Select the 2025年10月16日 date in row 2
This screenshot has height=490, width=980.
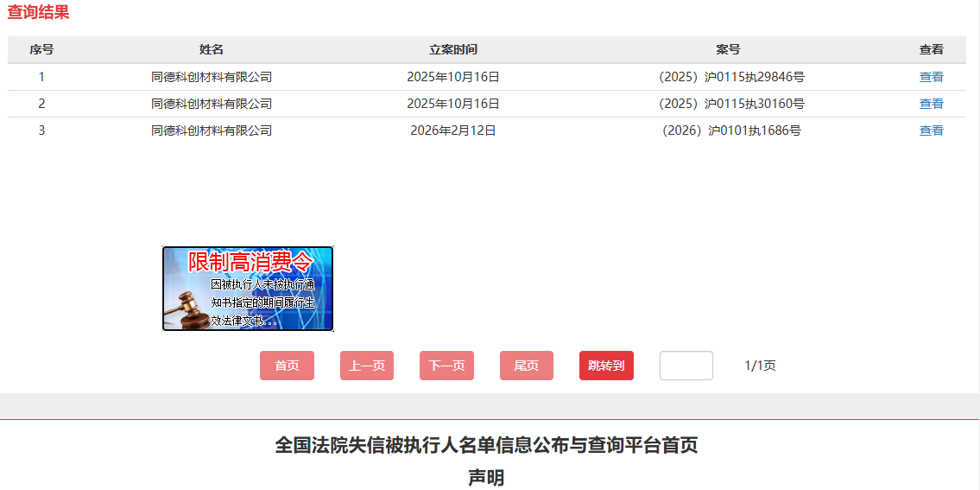(453, 104)
